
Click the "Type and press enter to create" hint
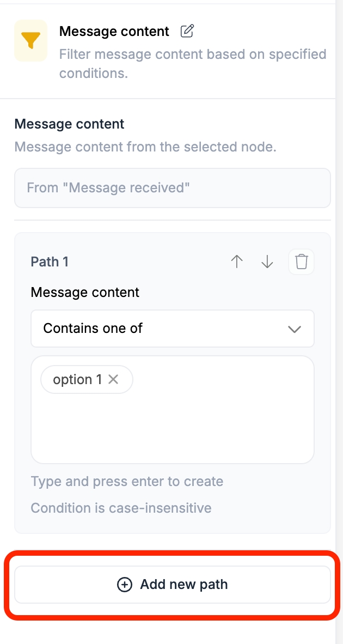pos(127,482)
